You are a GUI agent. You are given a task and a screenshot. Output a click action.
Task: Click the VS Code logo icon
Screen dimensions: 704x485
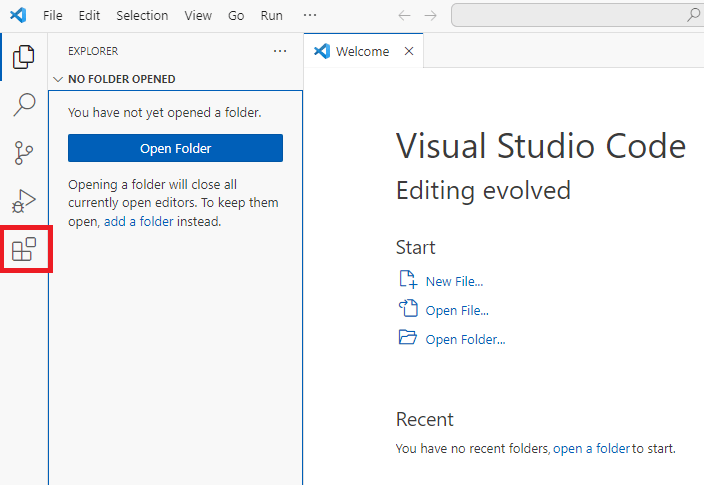point(18,16)
